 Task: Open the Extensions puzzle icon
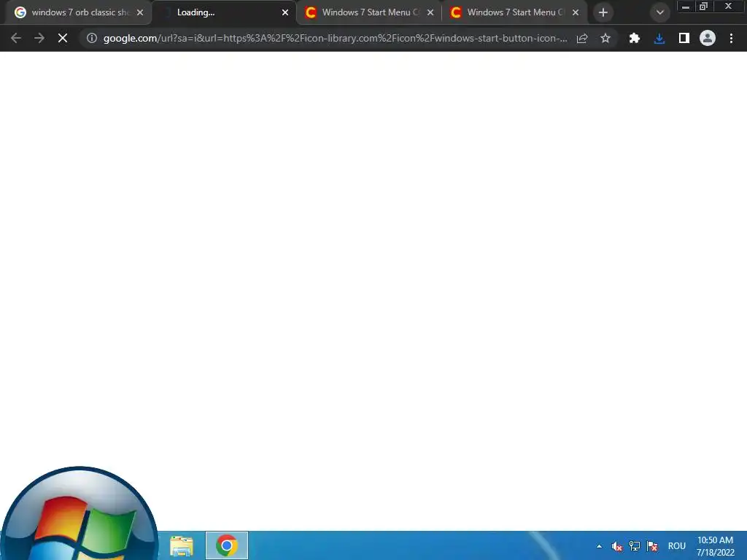coord(634,38)
